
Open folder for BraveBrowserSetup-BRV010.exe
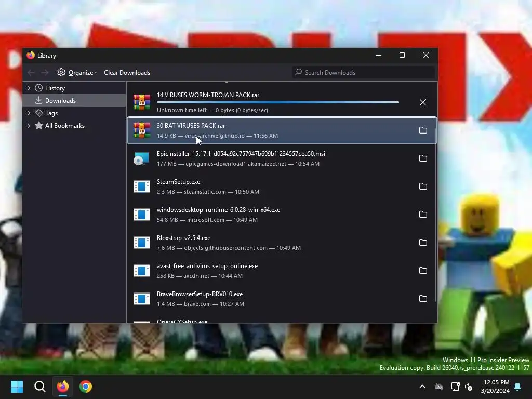tap(423, 299)
